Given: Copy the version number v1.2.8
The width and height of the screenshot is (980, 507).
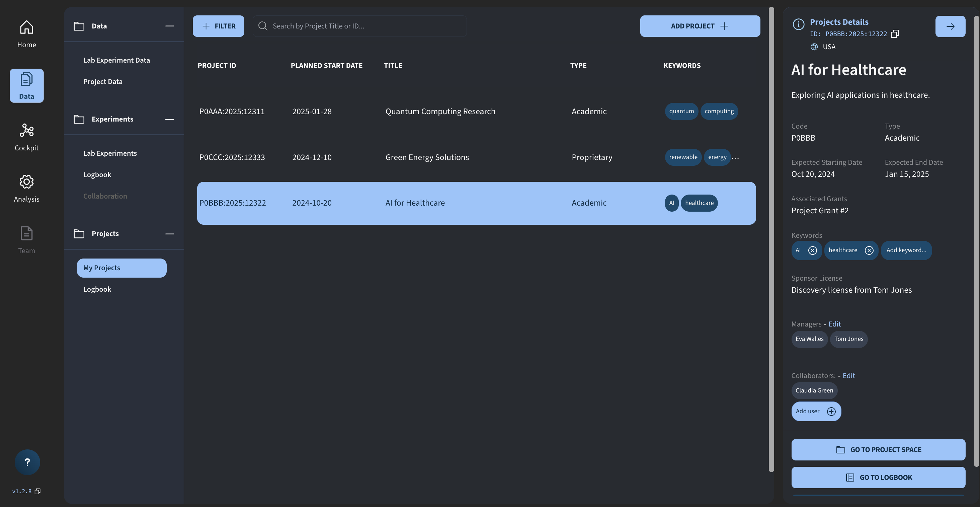Looking at the screenshot, I should pyautogui.click(x=37, y=491).
